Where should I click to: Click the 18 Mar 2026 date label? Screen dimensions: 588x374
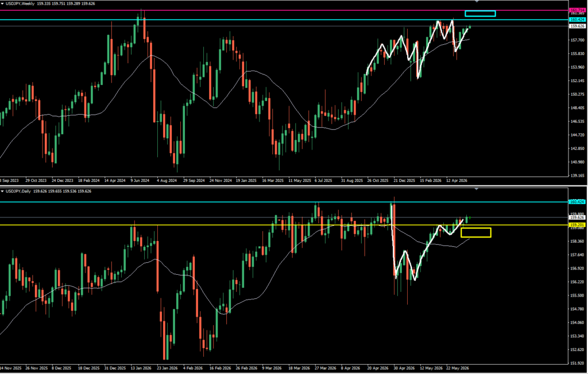click(x=299, y=368)
